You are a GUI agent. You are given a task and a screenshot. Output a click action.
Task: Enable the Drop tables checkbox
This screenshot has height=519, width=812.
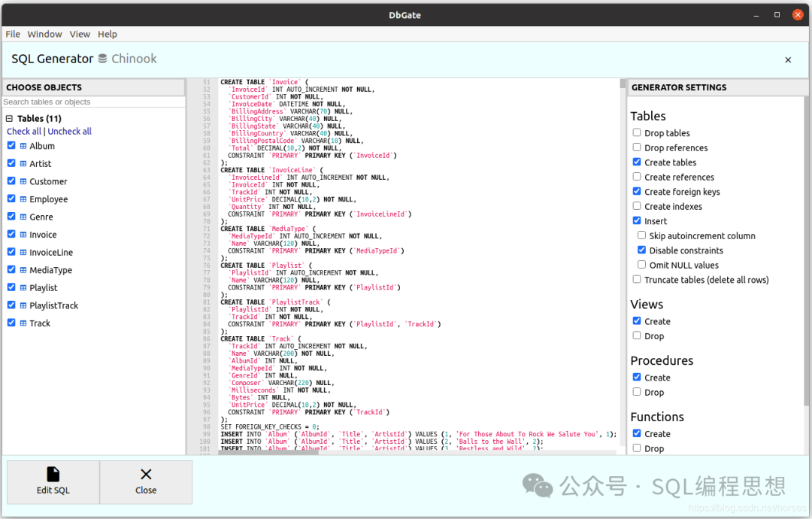[x=637, y=132]
